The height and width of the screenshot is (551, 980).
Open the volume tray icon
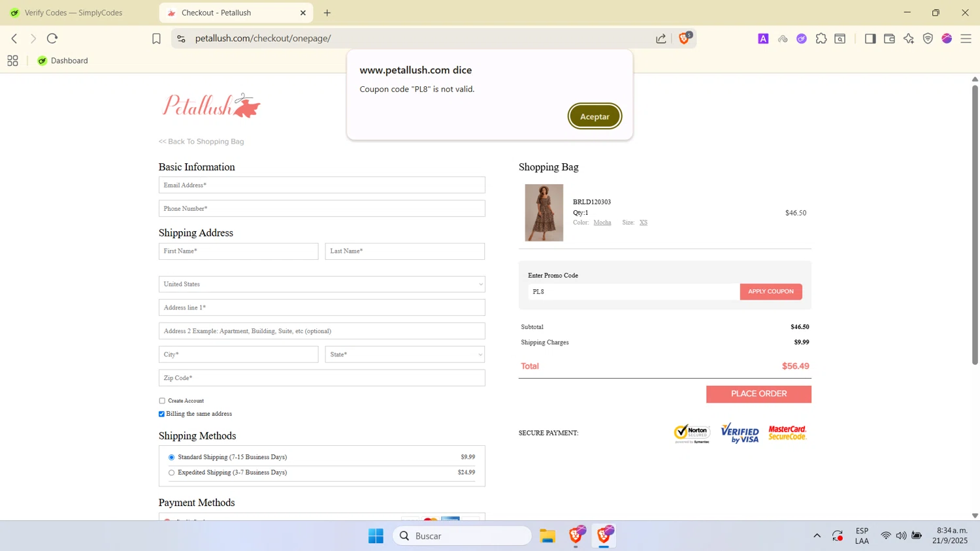pyautogui.click(x=902, y=536)
